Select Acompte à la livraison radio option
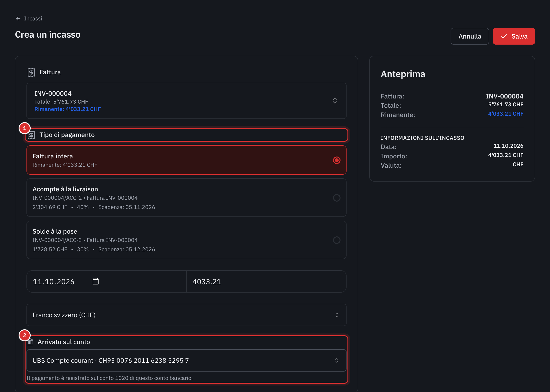This screenshot has width=550, height=392. pyautogui.click(x=337, y=198)
